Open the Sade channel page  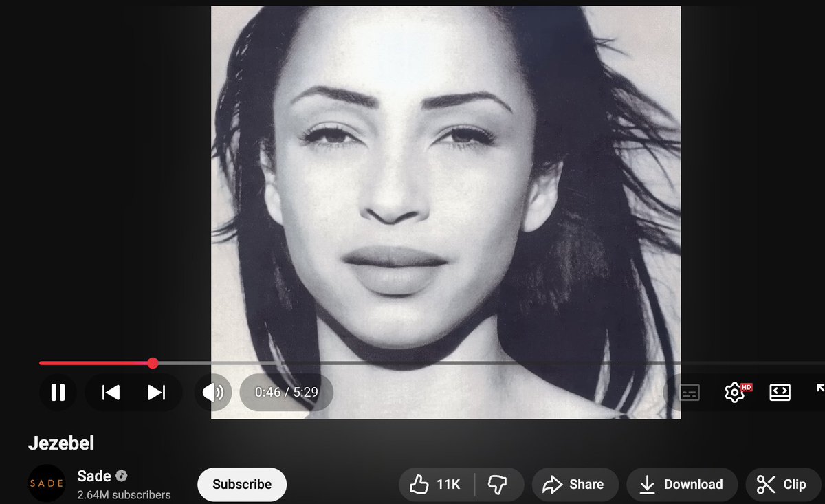tap(94, 475)
